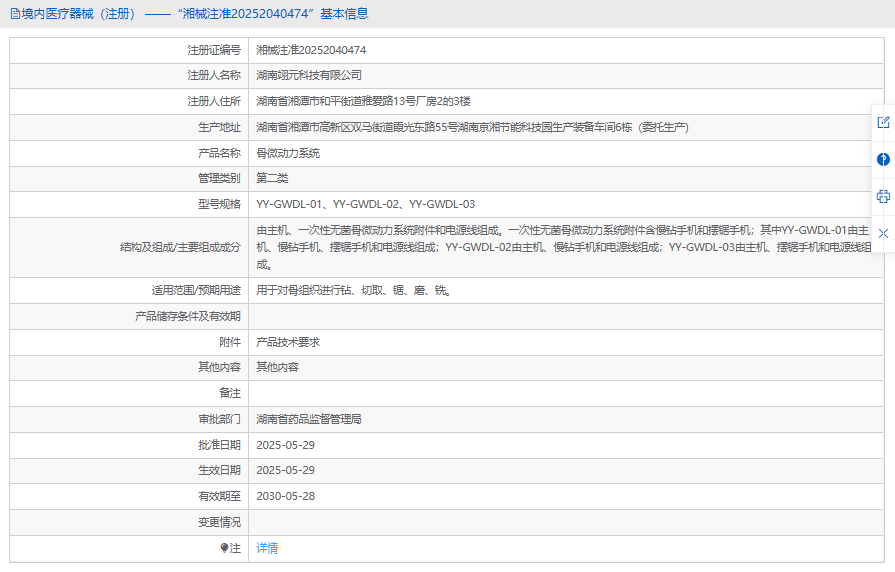Click the 审批部门 label
This screenshot has width=895, height=572.
click(219, 419)
